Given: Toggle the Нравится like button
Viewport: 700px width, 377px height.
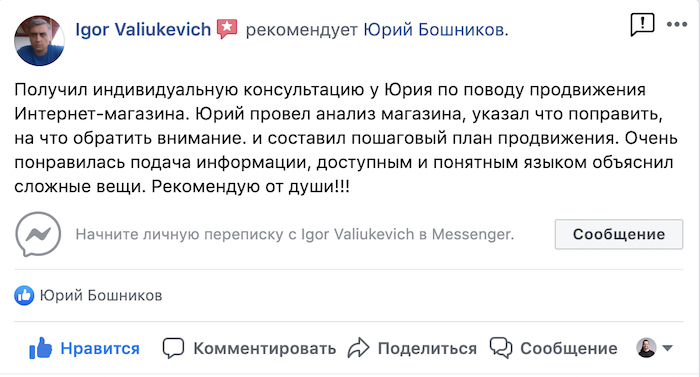Looking at the screenshot, I should click(84, 348).
